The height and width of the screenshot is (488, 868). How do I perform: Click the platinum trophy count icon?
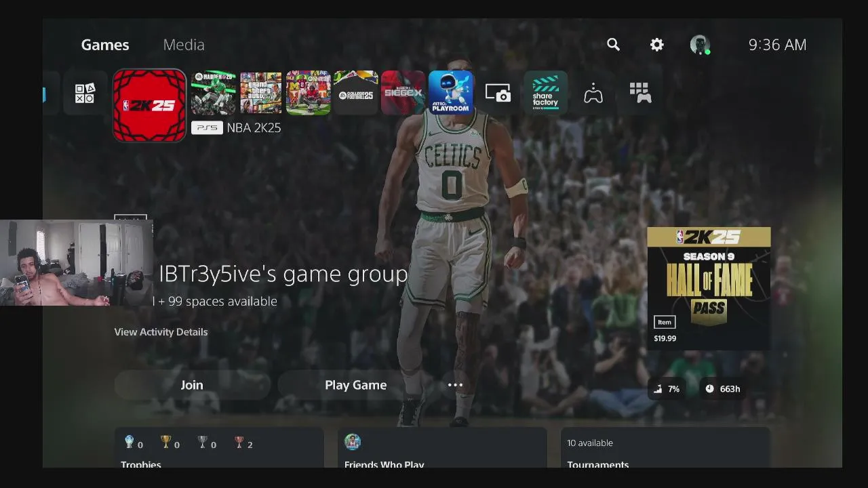pos(130,443)
